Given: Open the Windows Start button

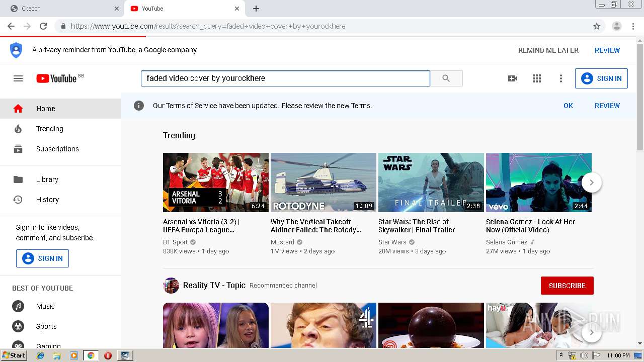Looking at the screenshot, I should [14, 355].
